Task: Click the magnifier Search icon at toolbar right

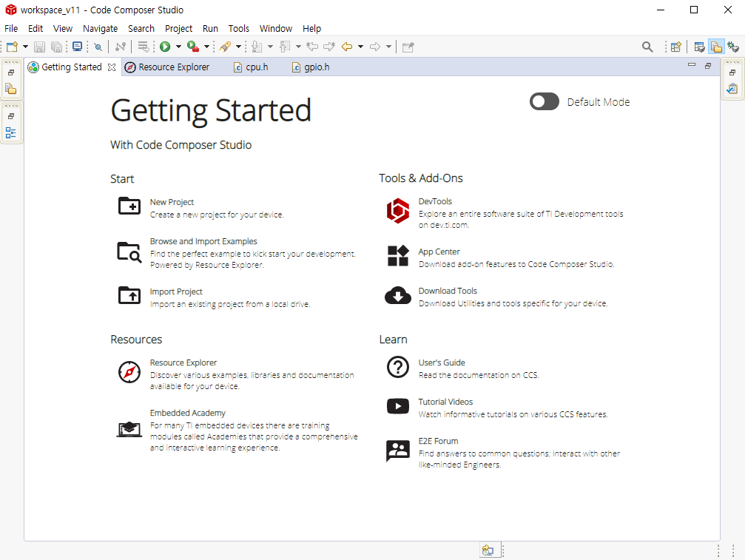Action: pyautogui.click(x=647, y=47)
